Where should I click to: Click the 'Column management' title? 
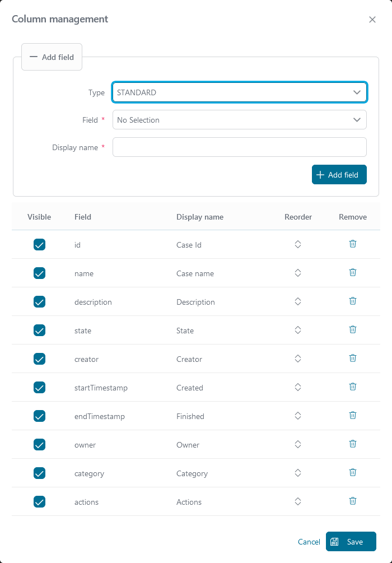point(60,19)
